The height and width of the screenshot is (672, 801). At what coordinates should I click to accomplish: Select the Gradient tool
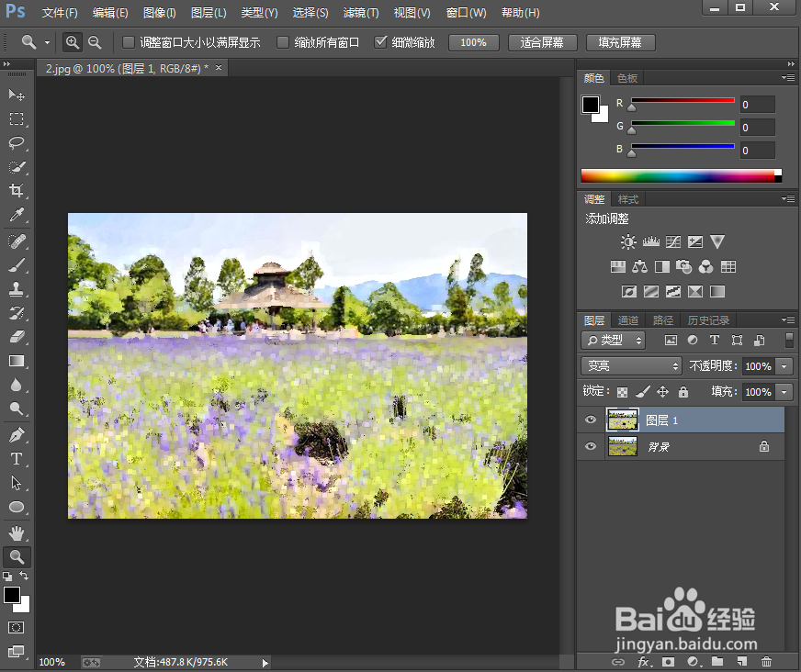(x=17, y=361)
